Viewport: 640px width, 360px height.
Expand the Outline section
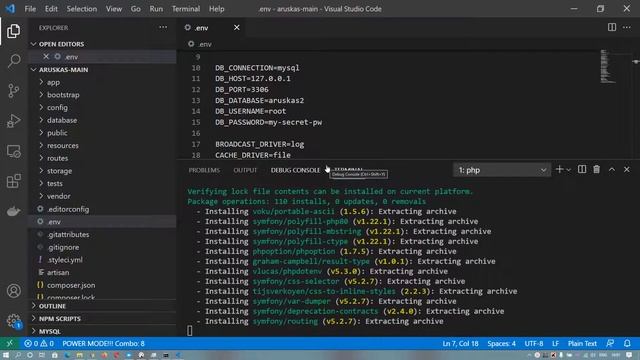[102, 306]
